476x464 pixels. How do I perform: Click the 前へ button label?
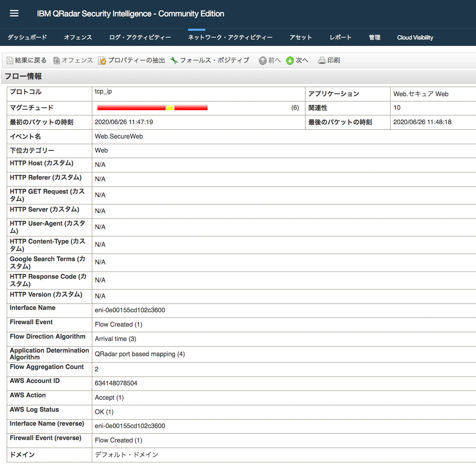(274, 60)
